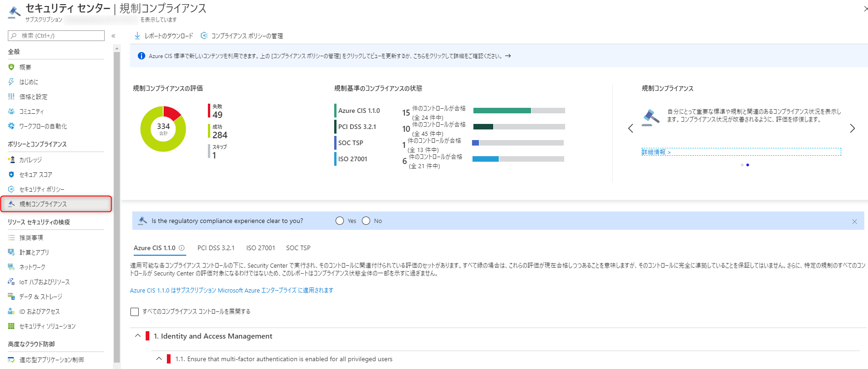Click the IoT ハブおよびリソース icon

(11, 281)
